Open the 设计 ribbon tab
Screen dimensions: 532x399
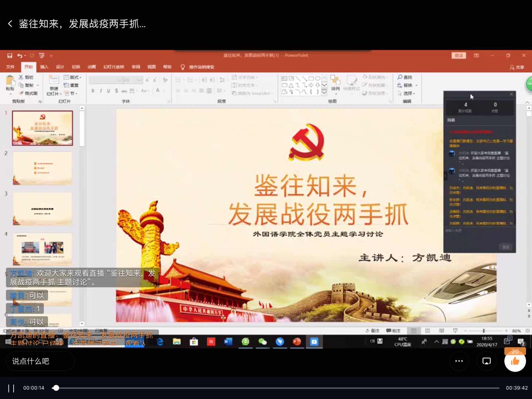(x=60, y=67)
